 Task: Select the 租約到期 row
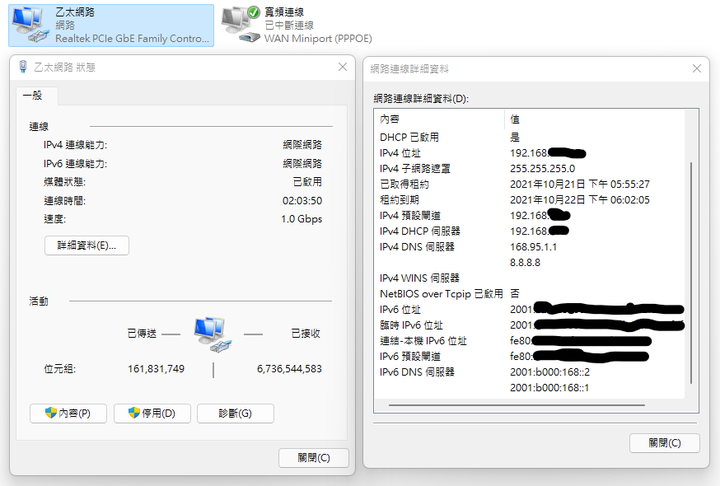pos(529,200)
